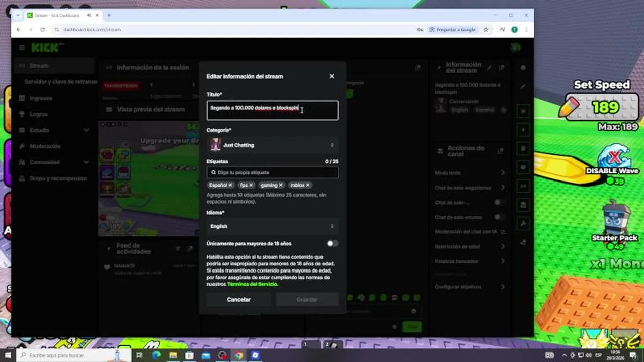Click the Set Speed pencil icon in the game
Image resolution: width=644 pixels, height=362 pixels.
coord(569,107)
